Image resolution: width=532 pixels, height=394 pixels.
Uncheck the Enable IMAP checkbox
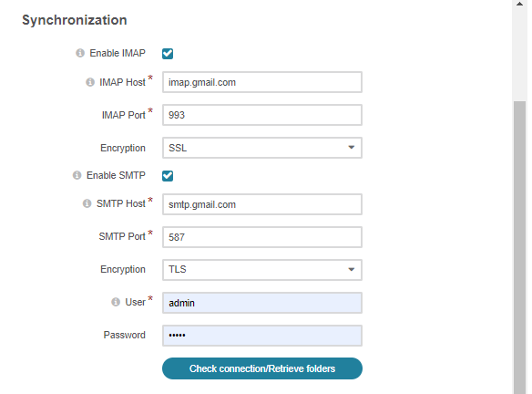(168, 54)
